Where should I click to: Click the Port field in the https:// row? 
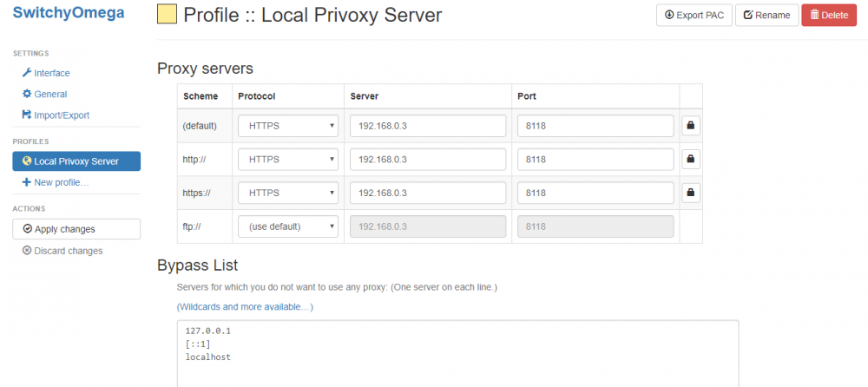(x=595, y=193)
